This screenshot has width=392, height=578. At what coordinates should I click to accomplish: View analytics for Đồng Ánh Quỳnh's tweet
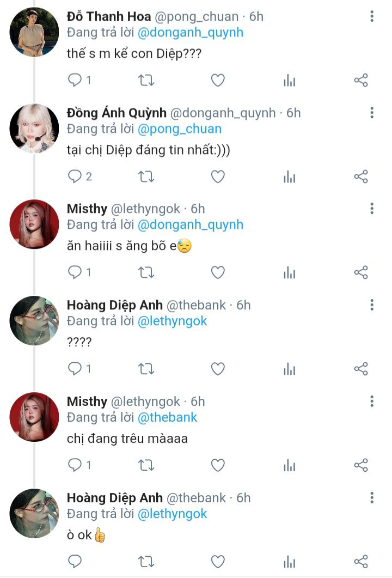tap(289, 177)
